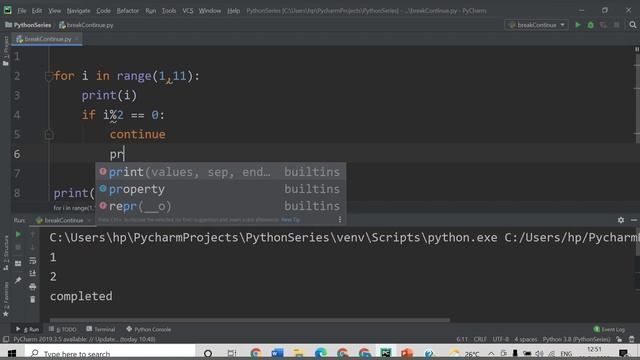Collapse the for loop fold marker on line 2
Viewport: 640px width, 360px height.
(49, 76)
